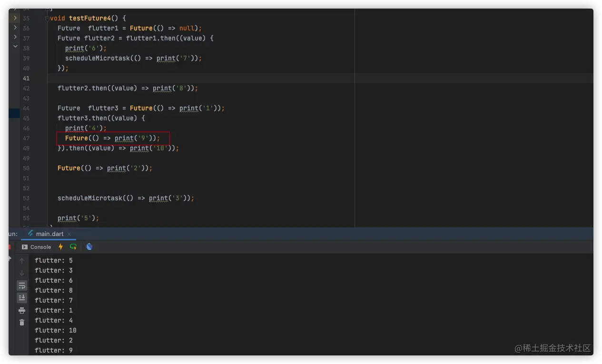Click gutter line number 41

26,78
